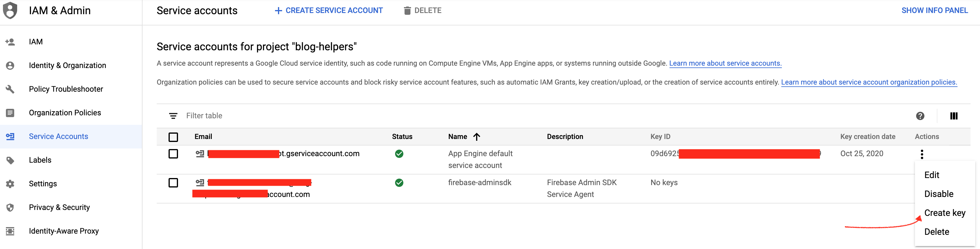Click the Identity & Organization person icon
980x249 pixels.
tap(10, 65)
